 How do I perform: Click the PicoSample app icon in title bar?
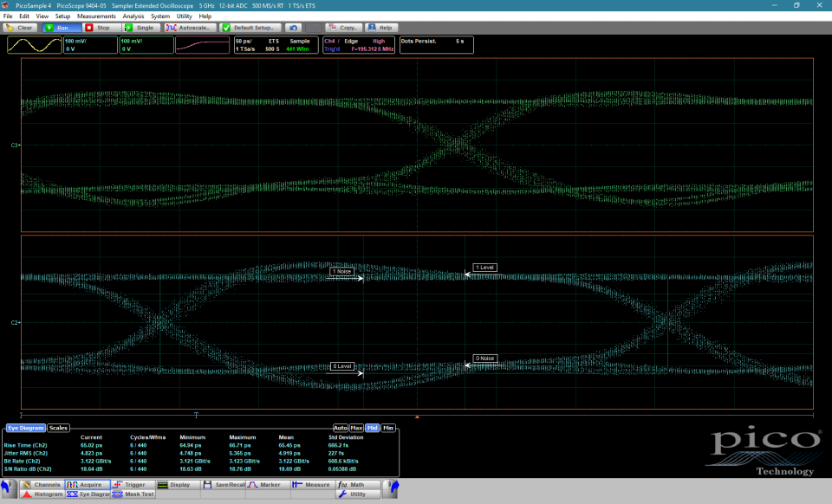coord(6,5)
